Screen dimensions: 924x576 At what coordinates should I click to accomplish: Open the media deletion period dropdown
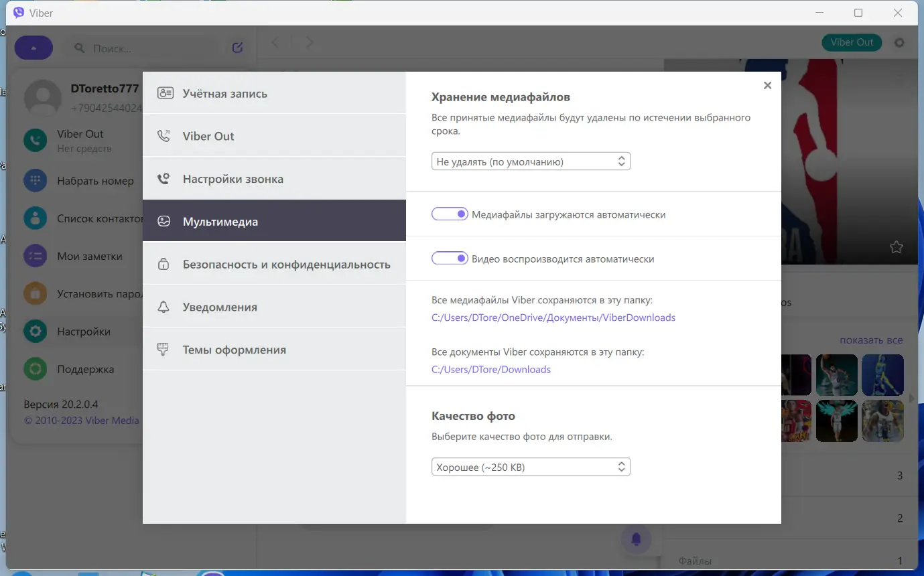(x=531, y=161)
